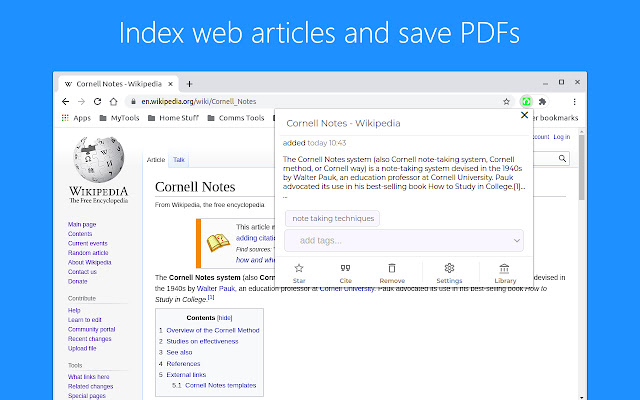Jump to the See also section
This screenshot has height=400, width=640.
tap(179, 352)
